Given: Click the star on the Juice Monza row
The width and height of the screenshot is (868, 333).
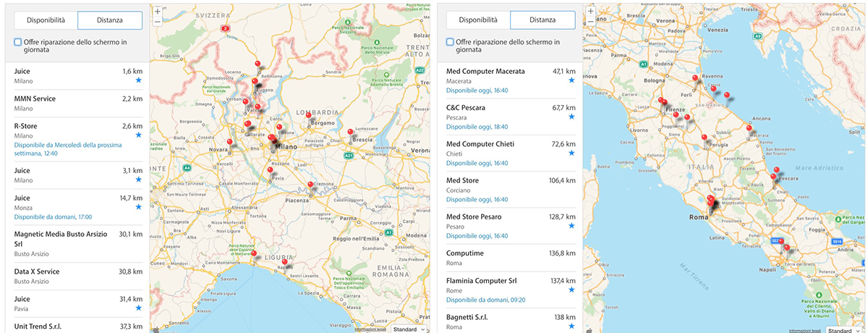Looking at the screenshot, I should (138, 206).
